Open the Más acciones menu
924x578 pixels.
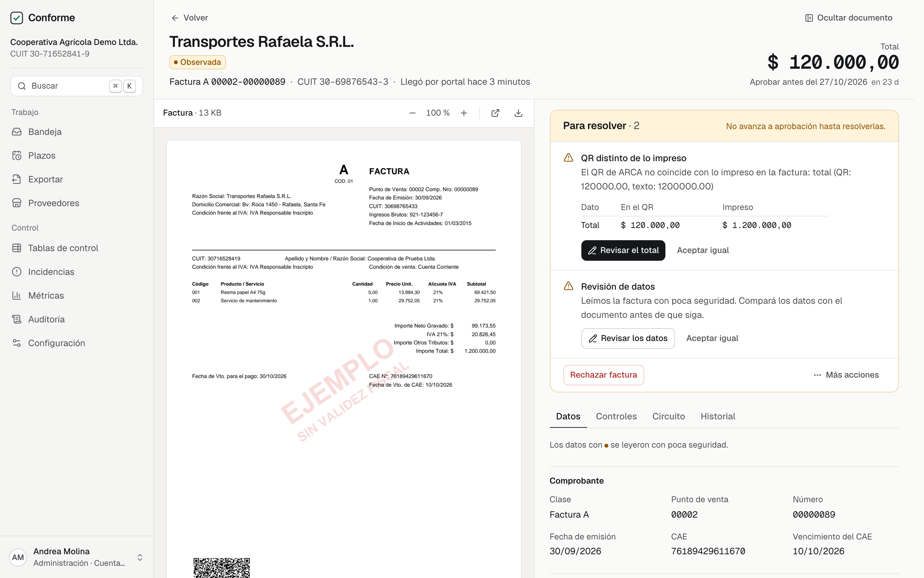pos(846,375)
